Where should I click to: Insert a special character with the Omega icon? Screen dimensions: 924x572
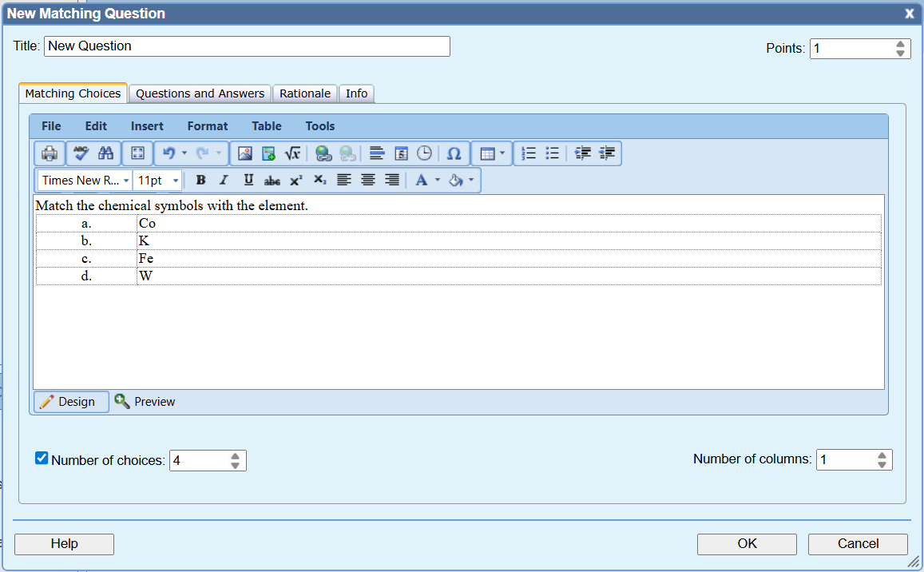point(454,153)
